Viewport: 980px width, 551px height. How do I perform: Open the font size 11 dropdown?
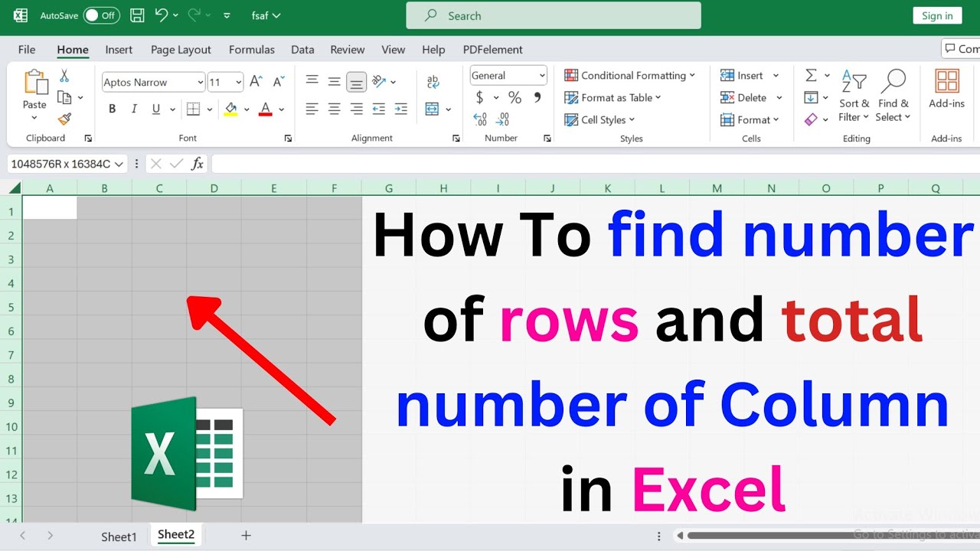pyautogui.click(x=239, y=82)
